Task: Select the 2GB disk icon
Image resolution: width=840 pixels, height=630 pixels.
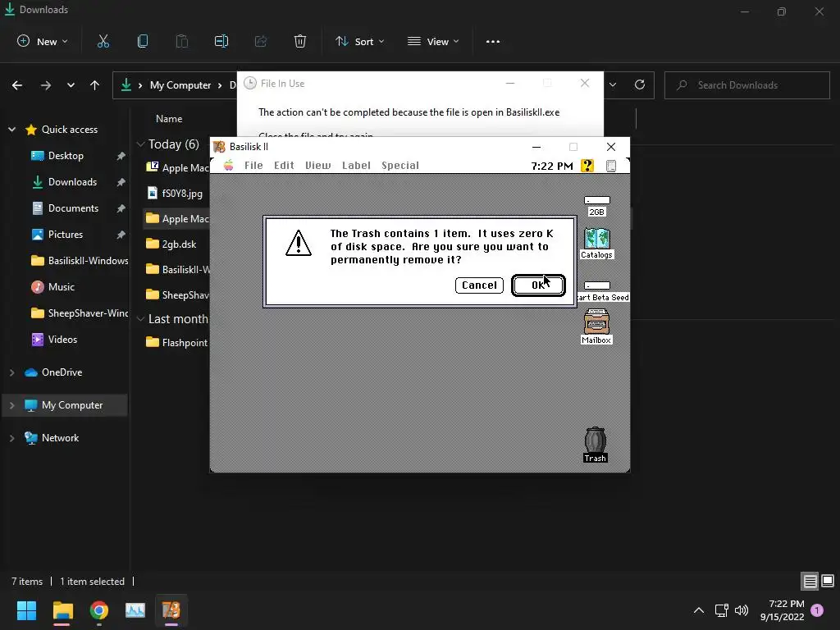Action: click(597, 206)
